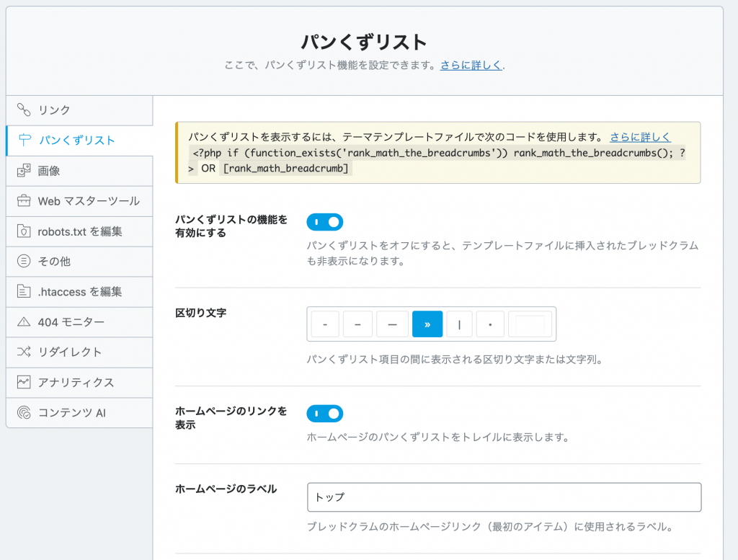This screenshot has height=560, width=738.
Task: Select the vertical bar separator option
Action: click(459, 324)
